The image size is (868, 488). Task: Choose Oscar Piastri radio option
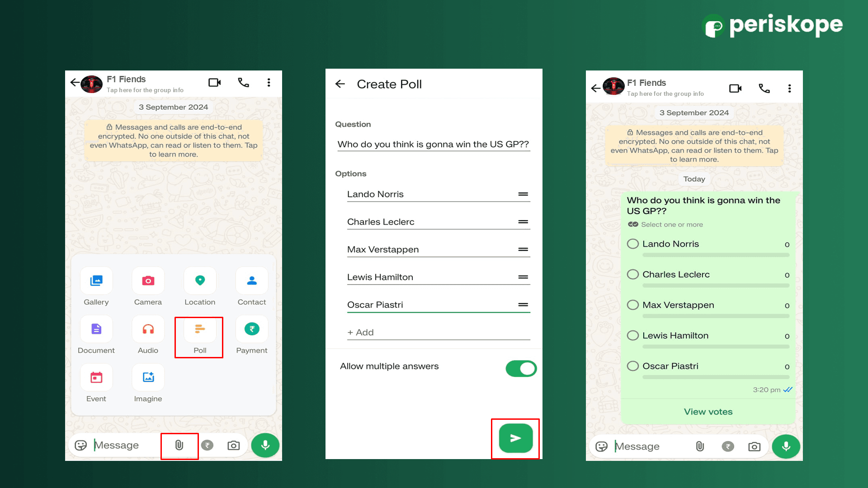(x=633, y=366)
